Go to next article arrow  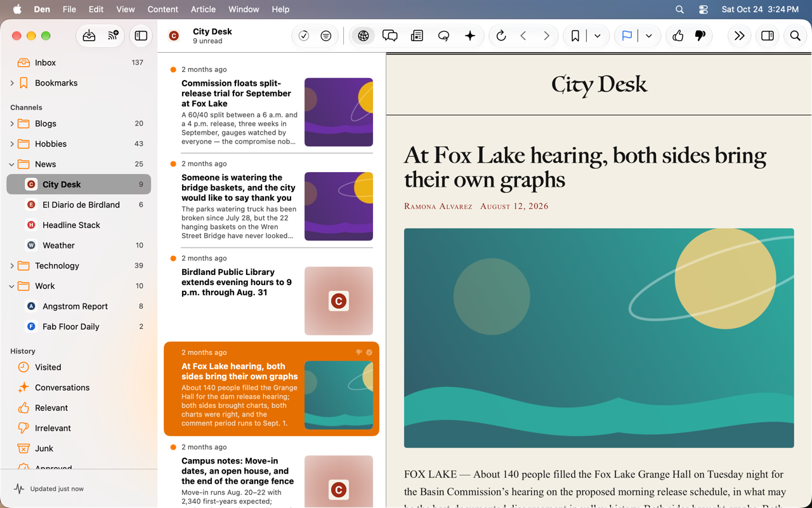(547, 36)
